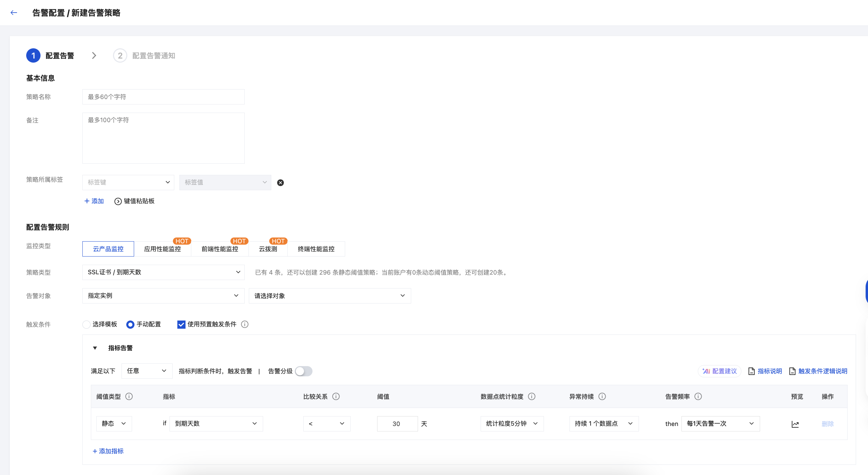
Task: Collapse the 指标告警 section triangle
Action: 95,348
